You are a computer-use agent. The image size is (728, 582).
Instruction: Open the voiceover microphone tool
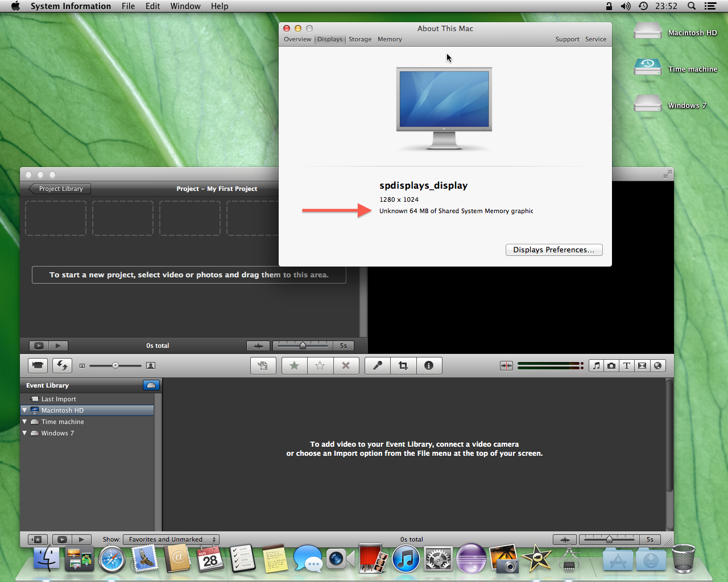[x=377, y=365]
